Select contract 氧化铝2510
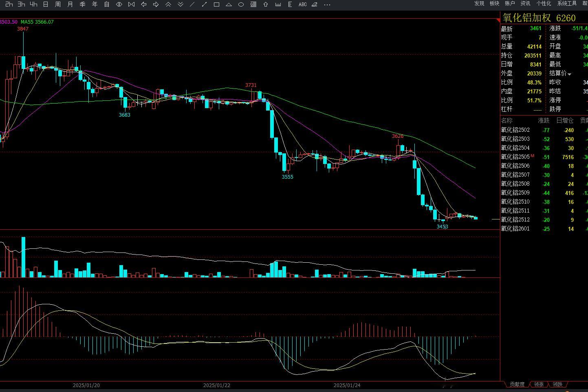588x392 pixels. coord(515,202)
